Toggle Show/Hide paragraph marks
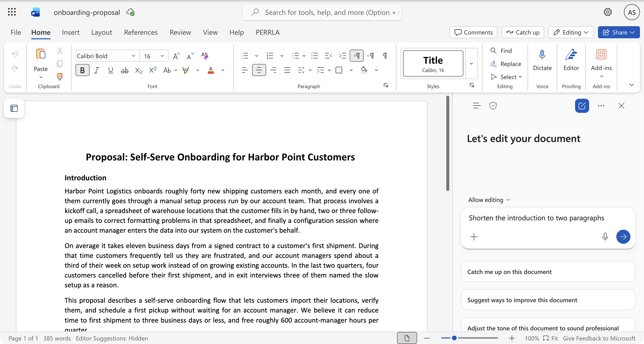The image size is (644, 344). tap(385, 56)
